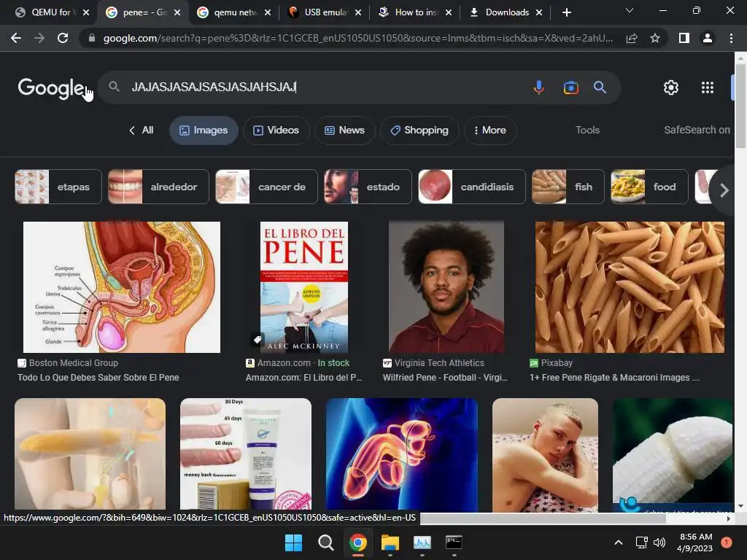Open the terminal app on the taskbar
Image resolution: width=747 pixels, height=560 pixels.
coord(454,542)
